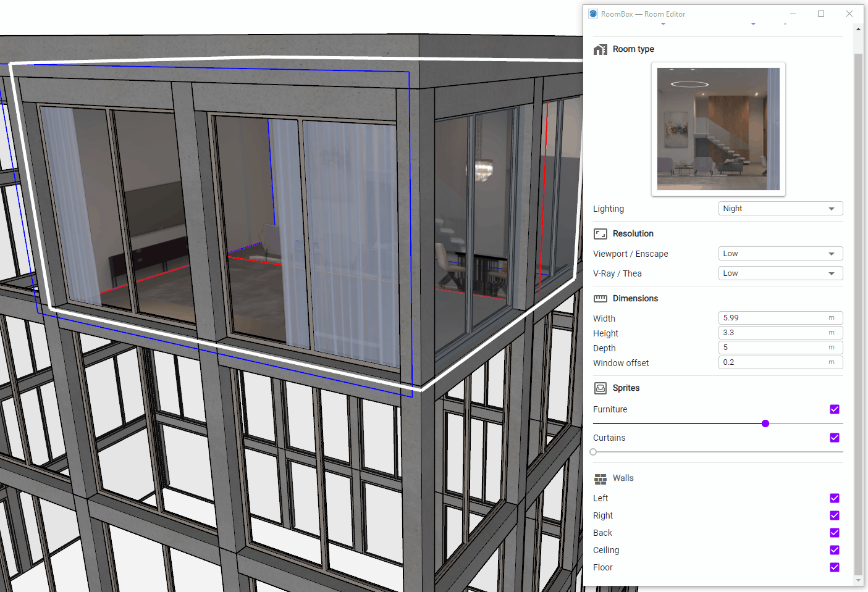Click the Sprites section icon

click(x=600, y=388)
